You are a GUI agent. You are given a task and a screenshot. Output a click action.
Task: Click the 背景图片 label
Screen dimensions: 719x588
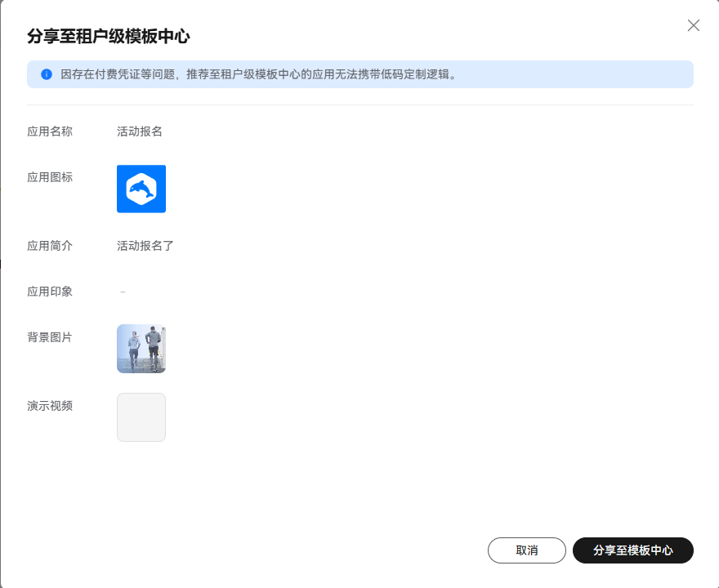[x=50, y=337]
